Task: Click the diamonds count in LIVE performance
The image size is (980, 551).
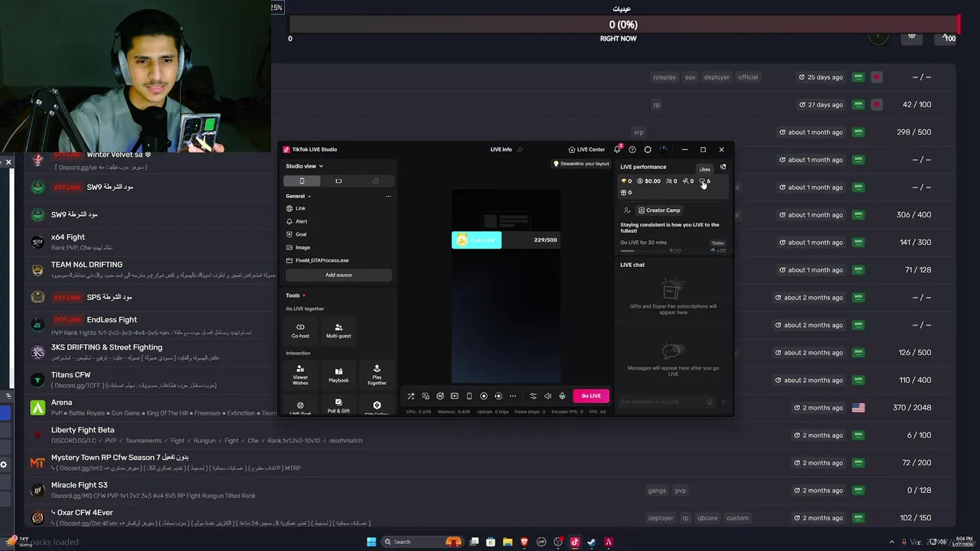Action: click(x=626, y=181)
